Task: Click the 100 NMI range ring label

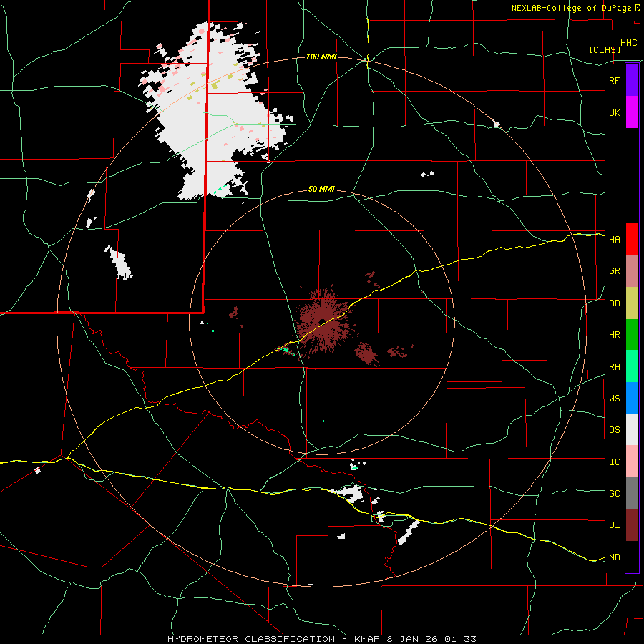Action: point(321,57)
